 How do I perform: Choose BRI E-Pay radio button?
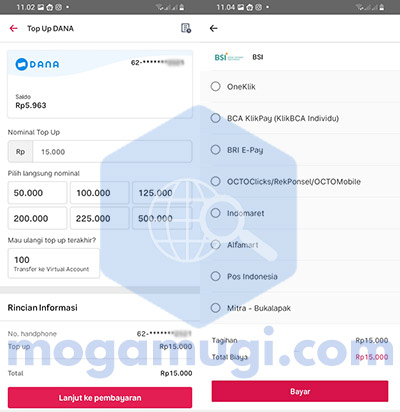216,150
